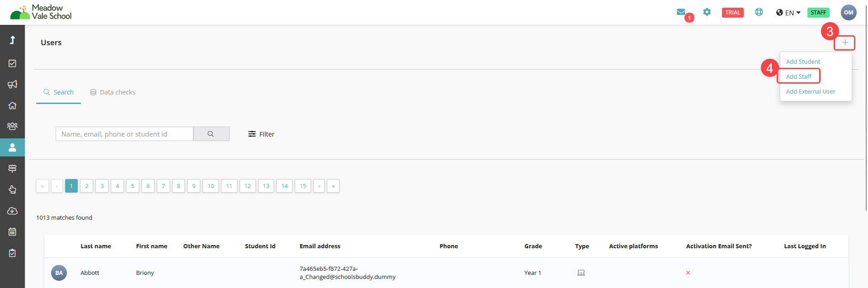The height and width of the screenshot is (288, 868).
Task: Switch to the Data checks tab
Action: pyautogui.click(x=113, y=92)
